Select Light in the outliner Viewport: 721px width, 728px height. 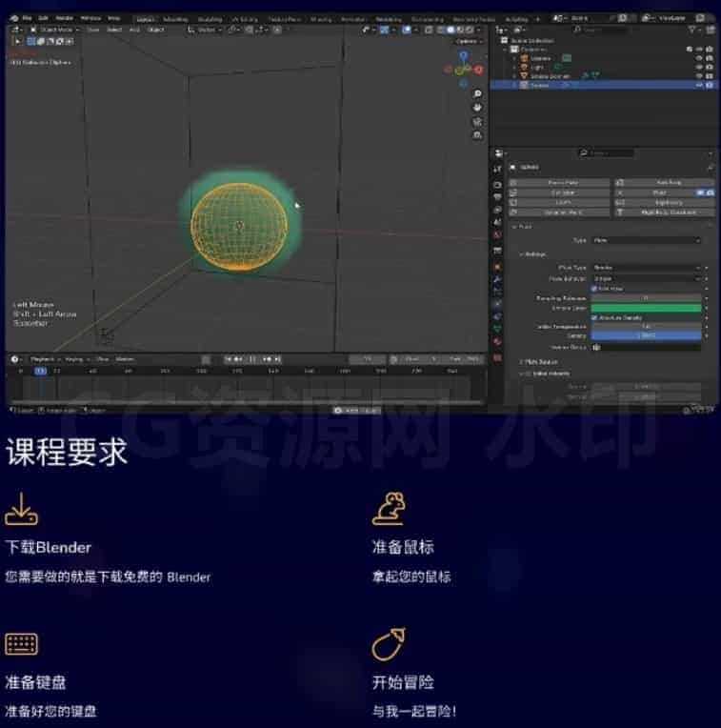coord(537,68)
